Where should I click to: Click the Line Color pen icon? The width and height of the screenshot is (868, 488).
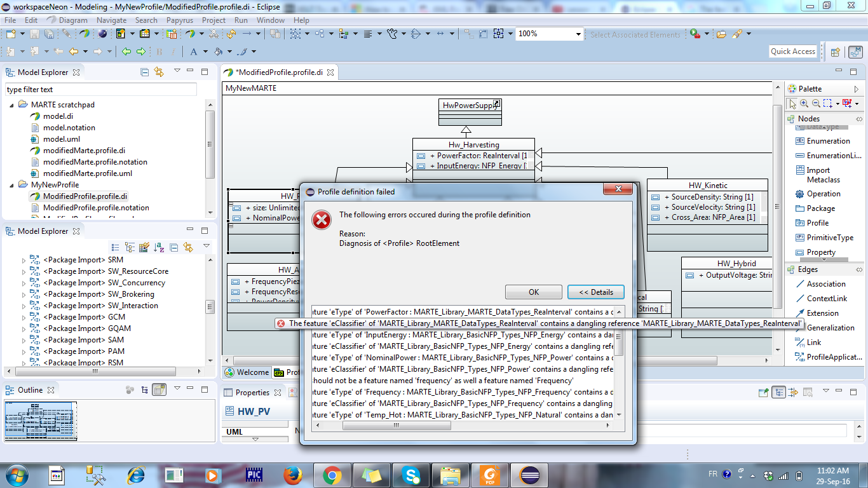[243, 51]
